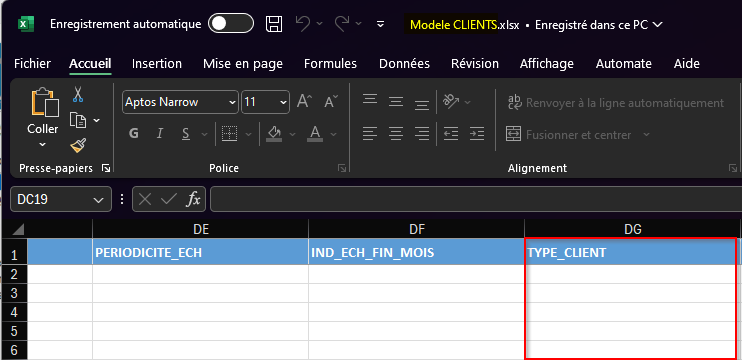Viewport: 742px width, 360px height.
Task: Copy the selection with the copy icon
Action: click(78, 120)
